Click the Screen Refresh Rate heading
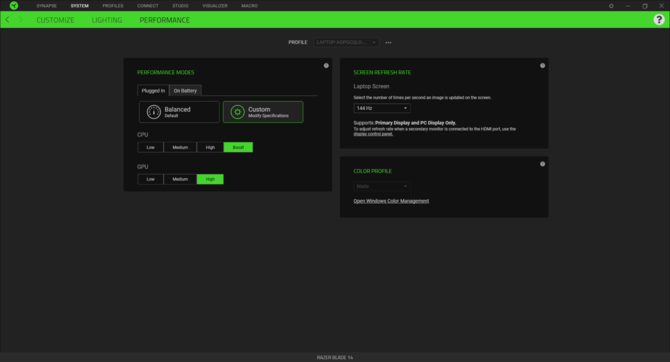670x362 pixels. (x=382, y=72)
